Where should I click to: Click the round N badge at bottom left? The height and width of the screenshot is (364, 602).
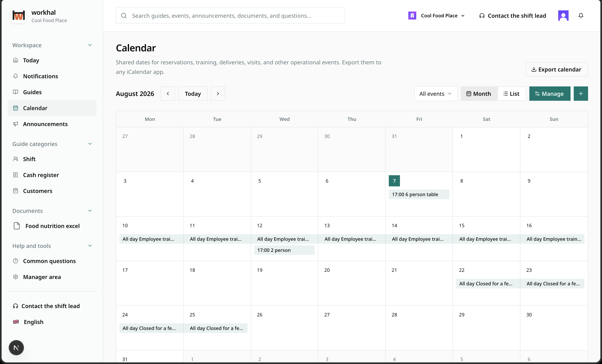coord(16,348)
